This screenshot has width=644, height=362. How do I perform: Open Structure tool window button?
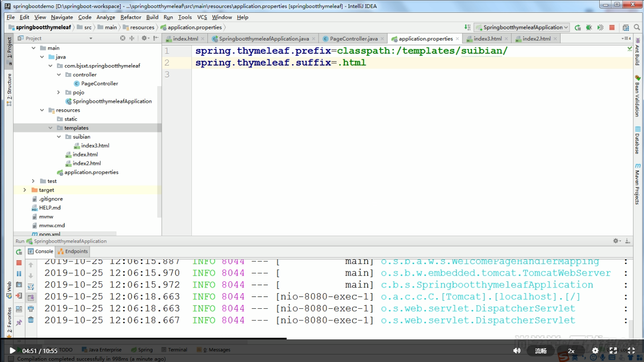click(9, 90)
